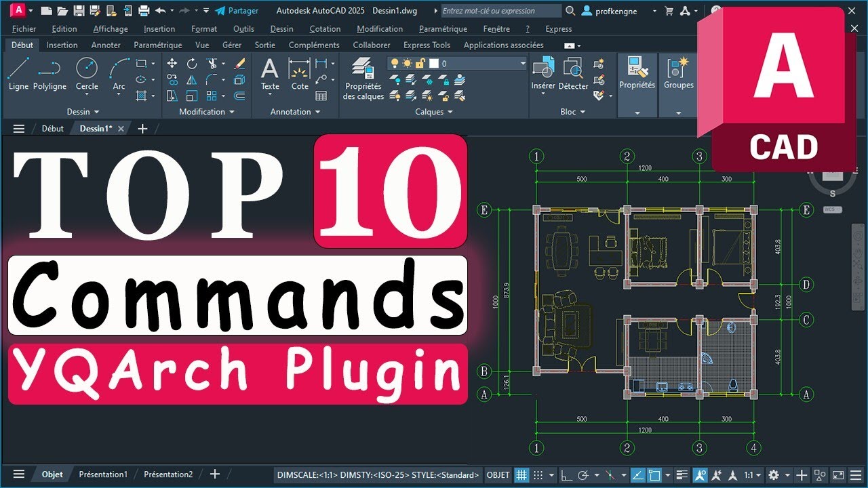Screen dimensions: 868x488
Task: Open the layer dropdown showing 0
Action: click(457, 63)
